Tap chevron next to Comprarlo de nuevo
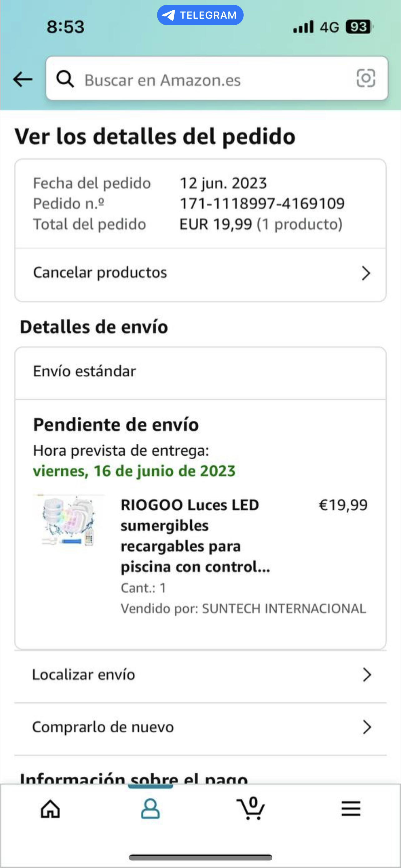Screen dimensions: 401x868 367,727
